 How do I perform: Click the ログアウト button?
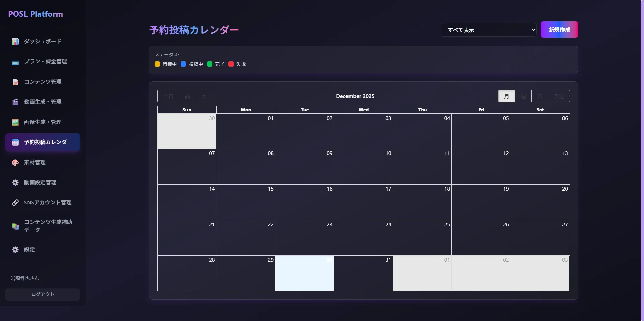click(x=43, y=294)
